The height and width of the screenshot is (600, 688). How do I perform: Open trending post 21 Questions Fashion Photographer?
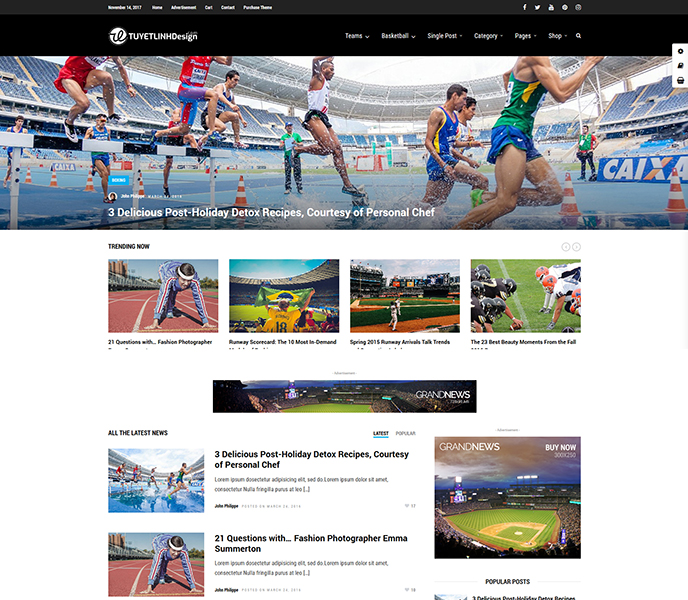[x=160, y=342]
